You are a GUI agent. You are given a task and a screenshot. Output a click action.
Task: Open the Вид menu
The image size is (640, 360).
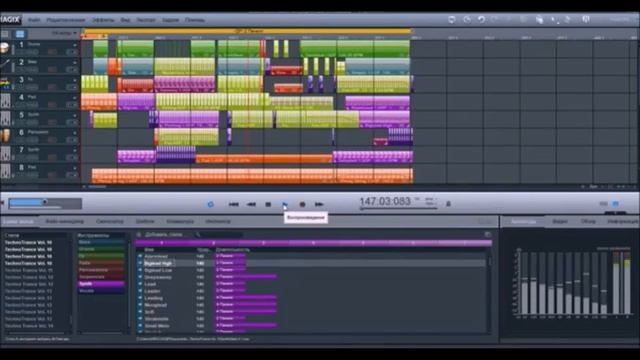(x=125, y=20)
